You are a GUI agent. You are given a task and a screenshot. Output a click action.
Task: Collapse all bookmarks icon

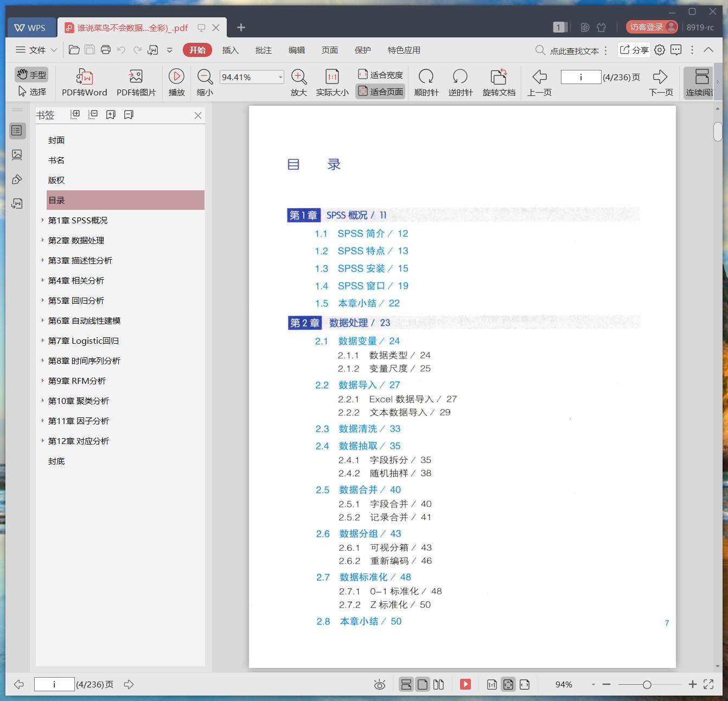point(93,114)
